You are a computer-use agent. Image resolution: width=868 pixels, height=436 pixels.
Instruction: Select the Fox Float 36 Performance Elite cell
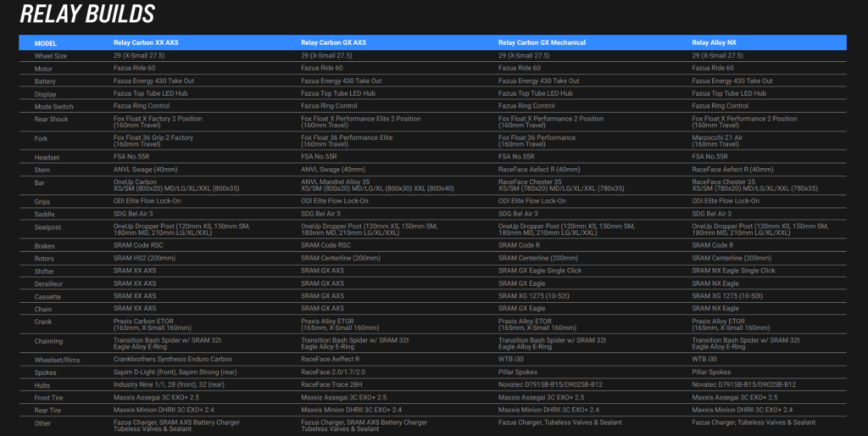pos(347,141)
